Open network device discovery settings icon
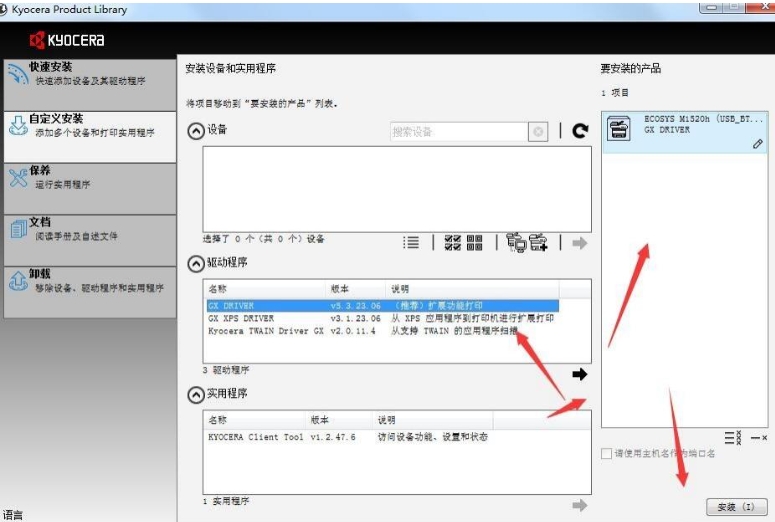This screenshot has width=775, height=522. (516, 242)
